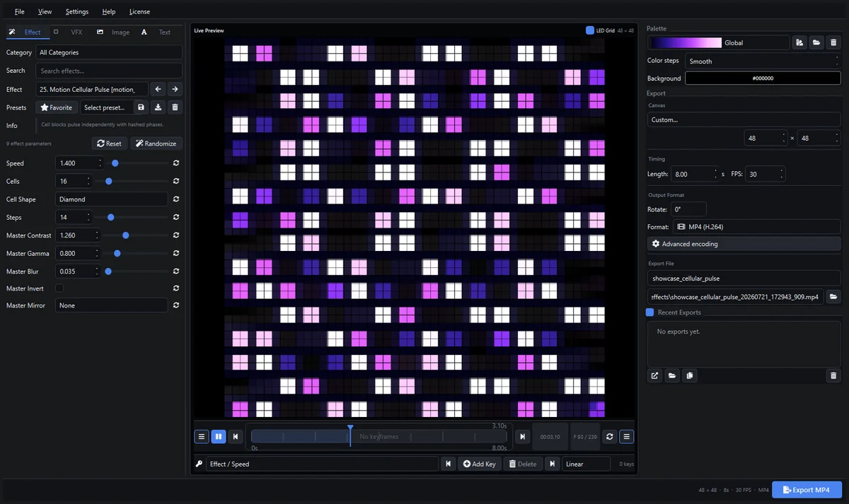Go to the previous keyframe
Screen dimensions: 849x504
click(x=448, y=464)
